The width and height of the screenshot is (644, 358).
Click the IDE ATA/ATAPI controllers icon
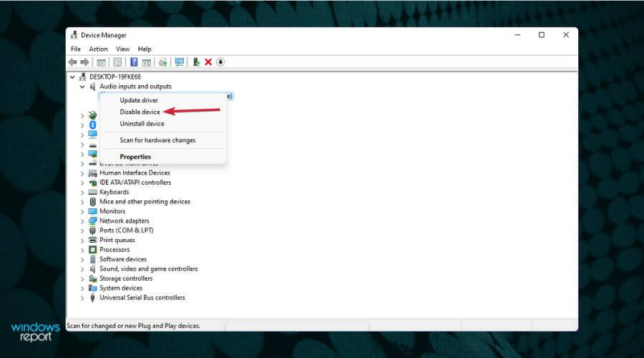click(93, 183)
